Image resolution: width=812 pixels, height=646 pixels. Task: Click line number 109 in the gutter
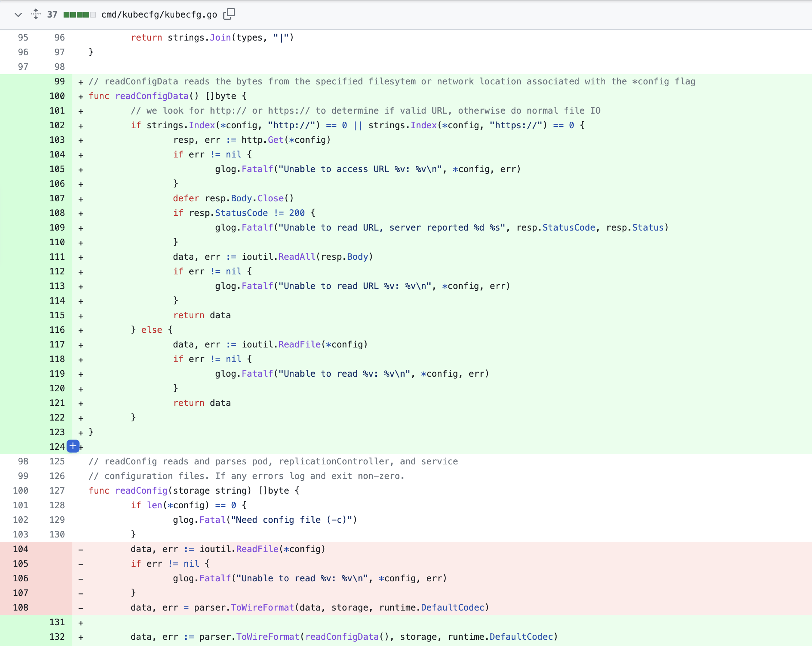(x=57, y=228)
